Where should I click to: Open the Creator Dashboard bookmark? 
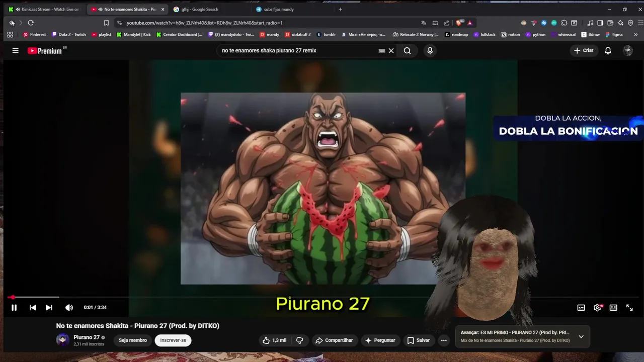click(179, 35)
